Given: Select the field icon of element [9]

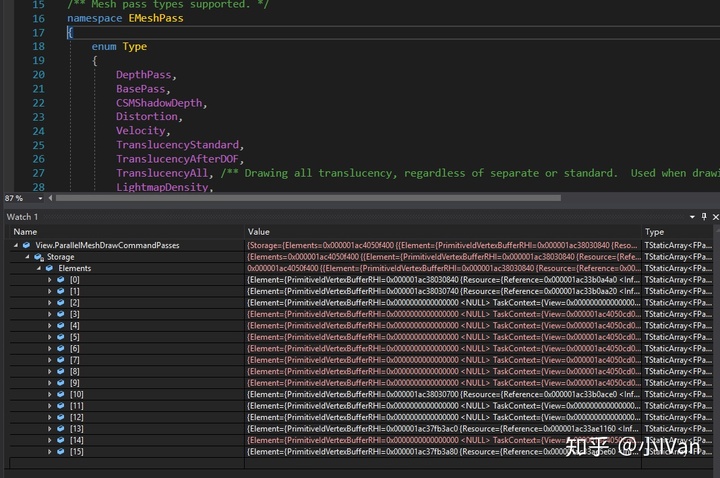Looking at the screenshot, I should pos(61,383).
